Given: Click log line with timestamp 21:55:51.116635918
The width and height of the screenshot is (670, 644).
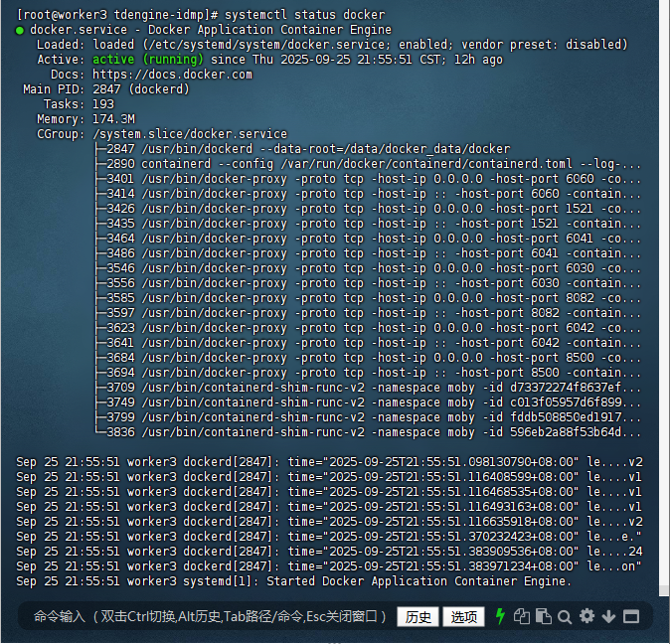Looking at the screenshot, I should pos(329,522).
